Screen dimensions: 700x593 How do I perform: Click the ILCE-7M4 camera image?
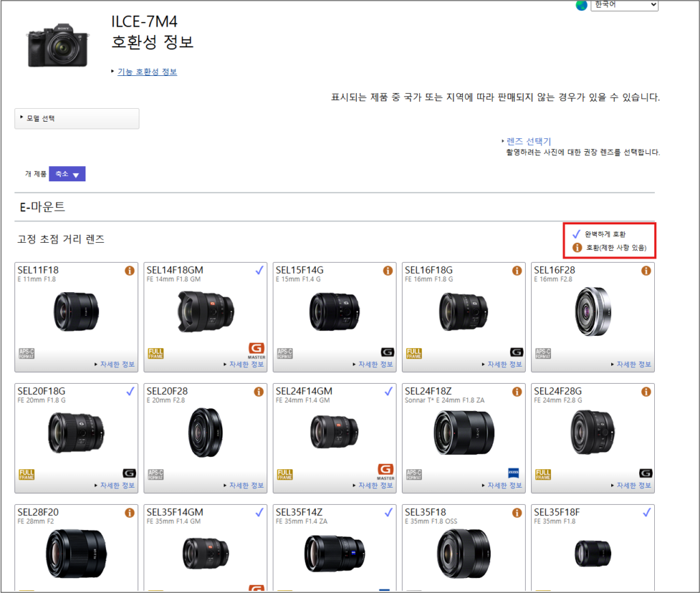[x=57, y=46]
